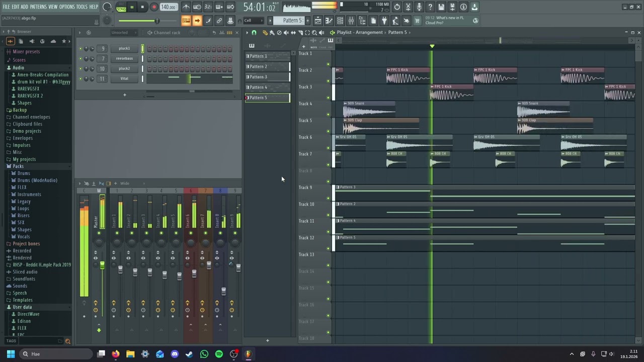Open the VIEW menu
This screenshot has width=644, height=362.
pyautogui.click(x=53, y=7)
